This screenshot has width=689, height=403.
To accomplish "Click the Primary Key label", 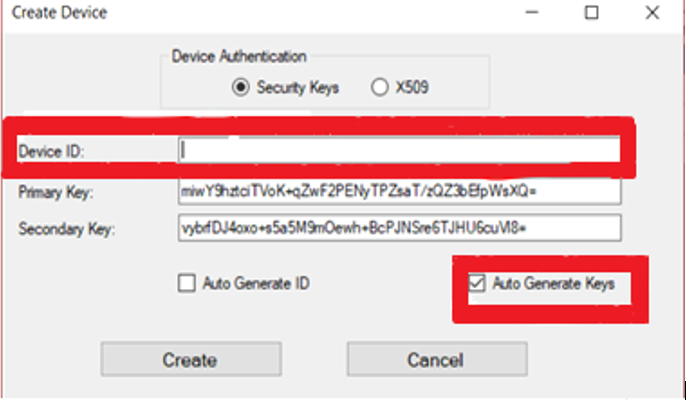I will pos(56,192).
